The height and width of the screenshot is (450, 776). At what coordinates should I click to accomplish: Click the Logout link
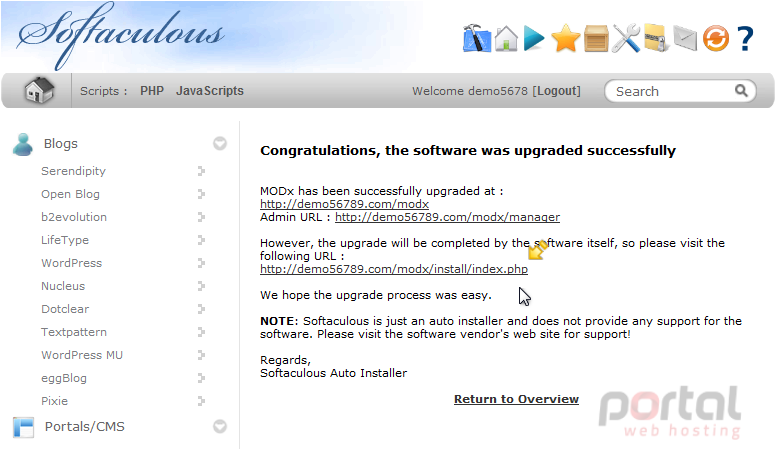[556, 91]
